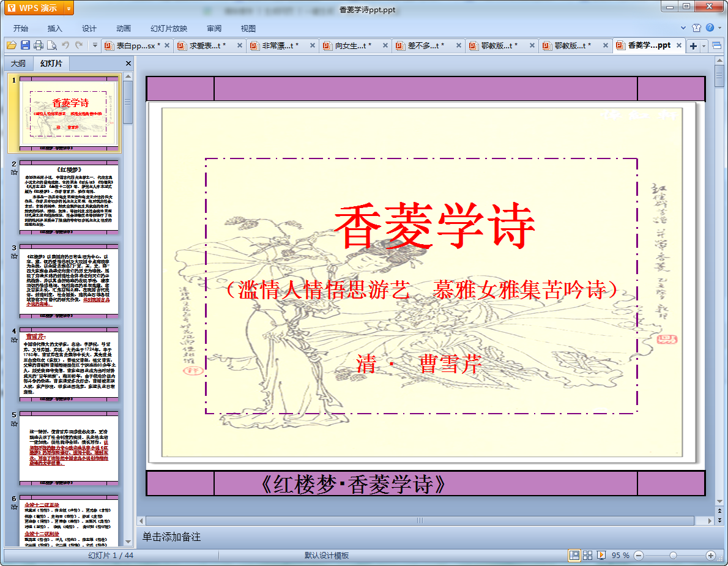Click the plus icon to add a new document tab
The width and height of the screenshot is (728, 566).
pos(694,46)
